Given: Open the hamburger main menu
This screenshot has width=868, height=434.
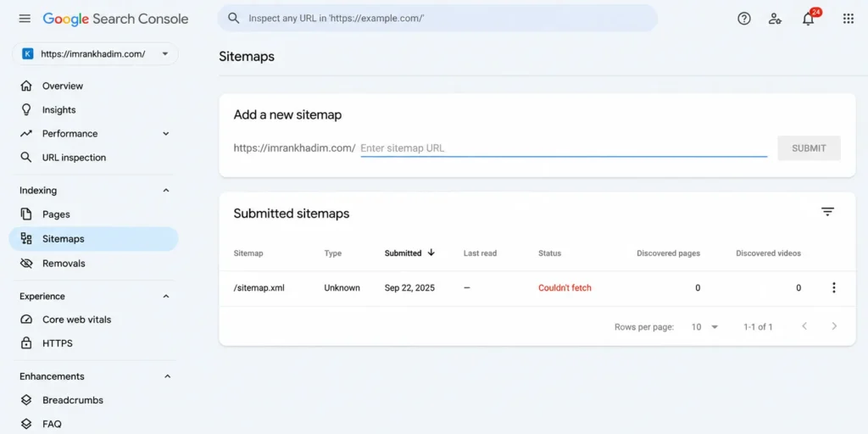Looking at the screenshot, I should point(25,19).
